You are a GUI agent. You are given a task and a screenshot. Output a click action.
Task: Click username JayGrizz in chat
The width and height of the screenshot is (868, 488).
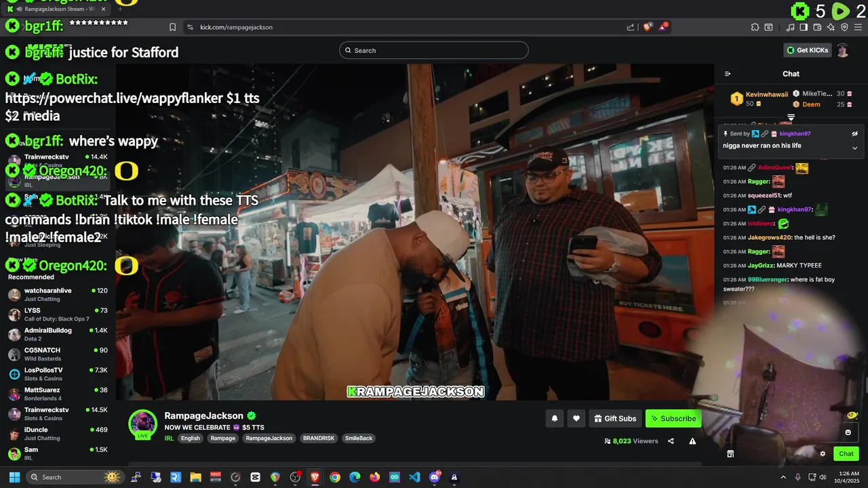760,265
